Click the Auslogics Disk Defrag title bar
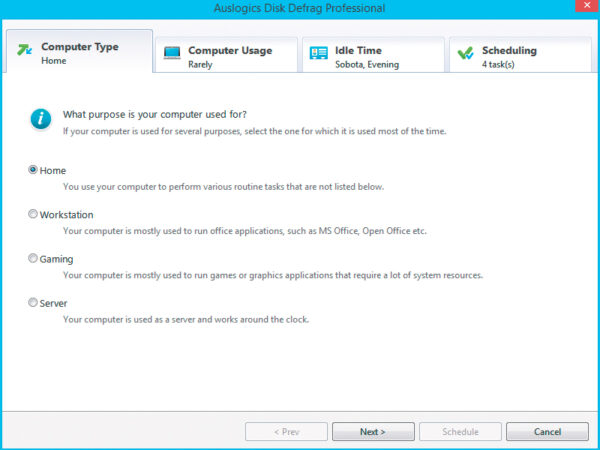The image size is (600, 450). pos(299,9)
